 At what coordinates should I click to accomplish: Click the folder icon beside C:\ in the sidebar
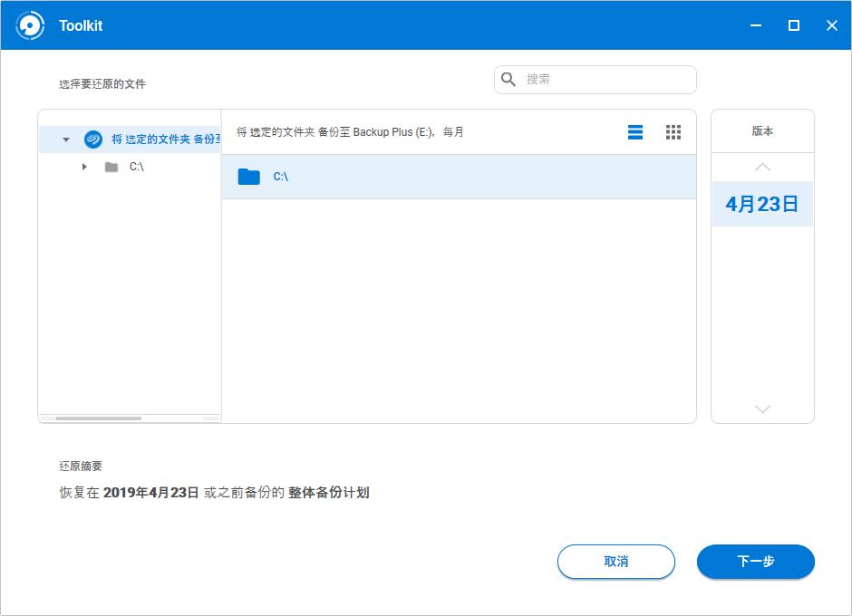coord(111,167)
